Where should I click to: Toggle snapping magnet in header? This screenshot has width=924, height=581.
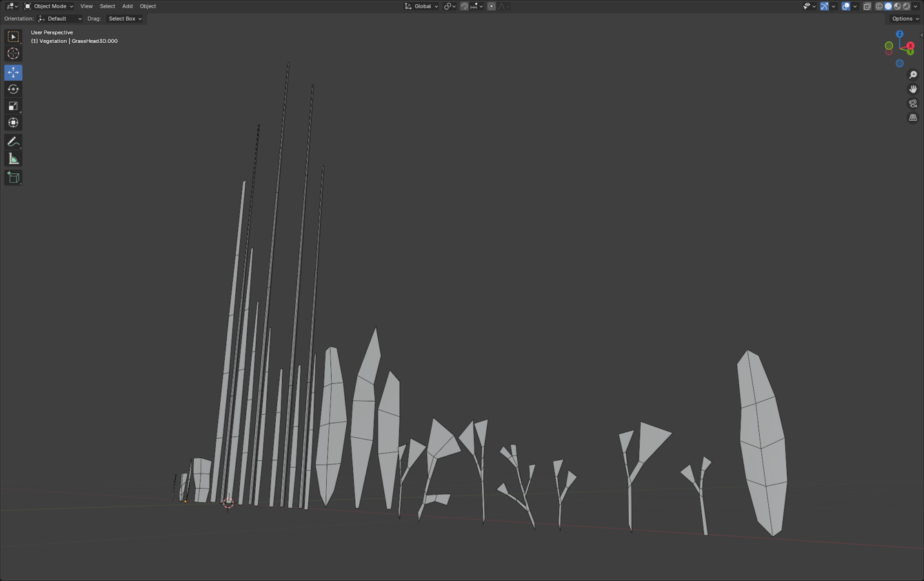(465, 6)
